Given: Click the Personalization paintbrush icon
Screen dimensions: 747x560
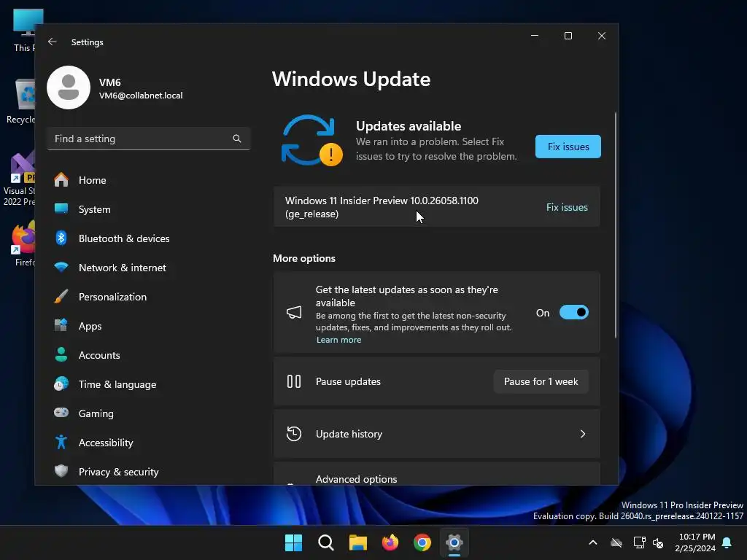Looking at the screenshot, I should pyautogui.click(x=61, y=296).
